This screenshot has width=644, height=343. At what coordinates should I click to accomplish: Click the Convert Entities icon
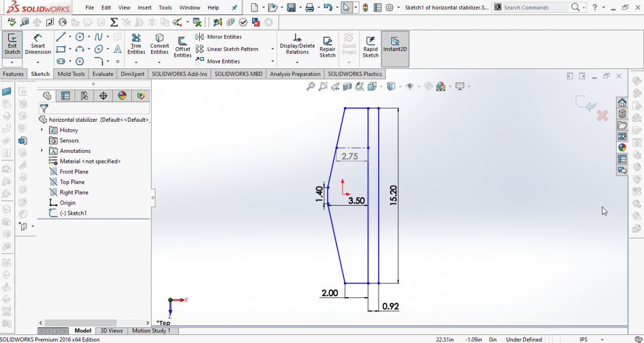[x=159, y=45]
